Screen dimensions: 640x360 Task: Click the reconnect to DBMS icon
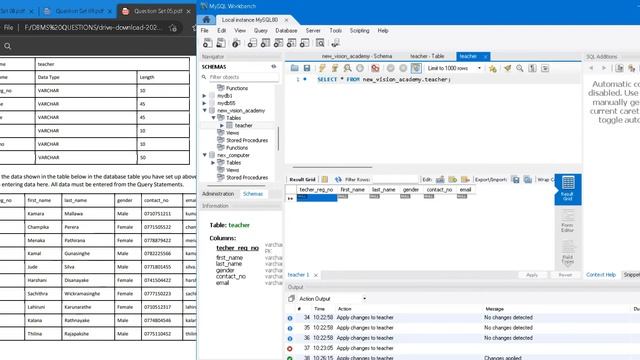coord(335,43)
